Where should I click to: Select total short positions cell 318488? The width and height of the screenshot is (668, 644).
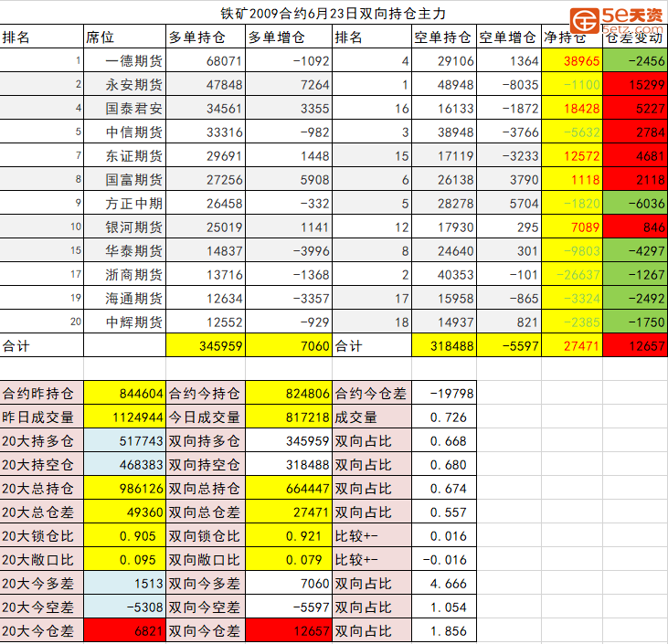(x=443, y=345)
